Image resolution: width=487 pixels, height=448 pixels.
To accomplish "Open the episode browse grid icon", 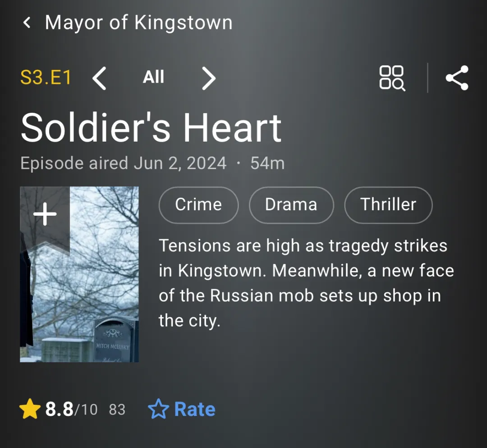I will click(x=392, y=78).
